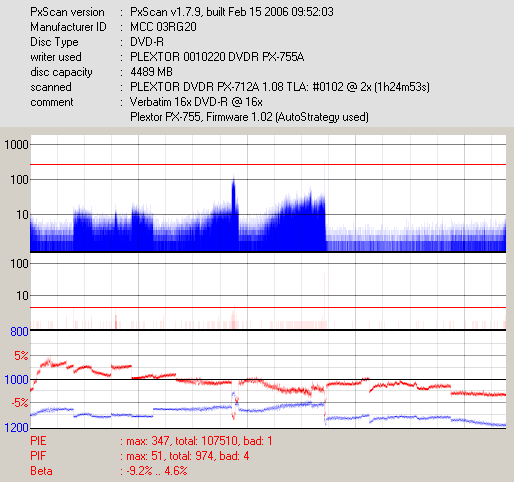The height and width of the screenshot is (482, 514).
Task: Select the MCC 03RG20 manufacturer ID value
Action: coord(163,27)
